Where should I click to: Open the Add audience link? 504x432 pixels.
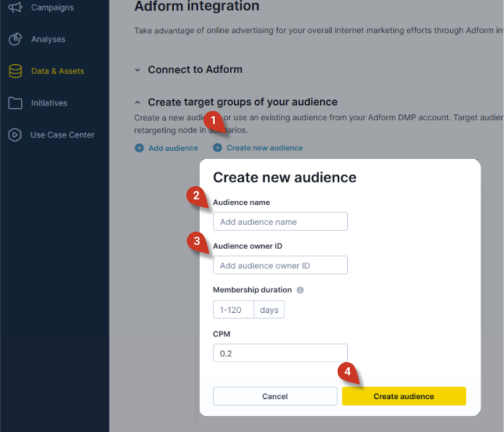coord(172,147)
